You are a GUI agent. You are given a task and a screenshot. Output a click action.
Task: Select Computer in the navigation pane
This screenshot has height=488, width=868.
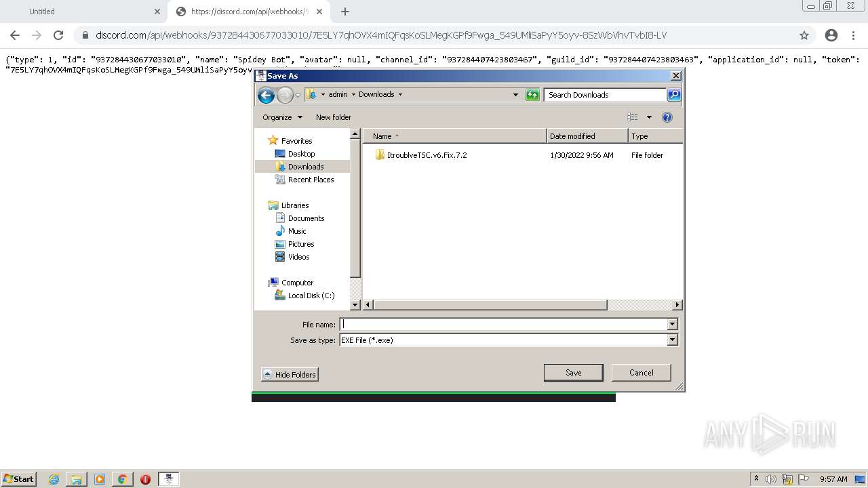(x=297, y=283)
